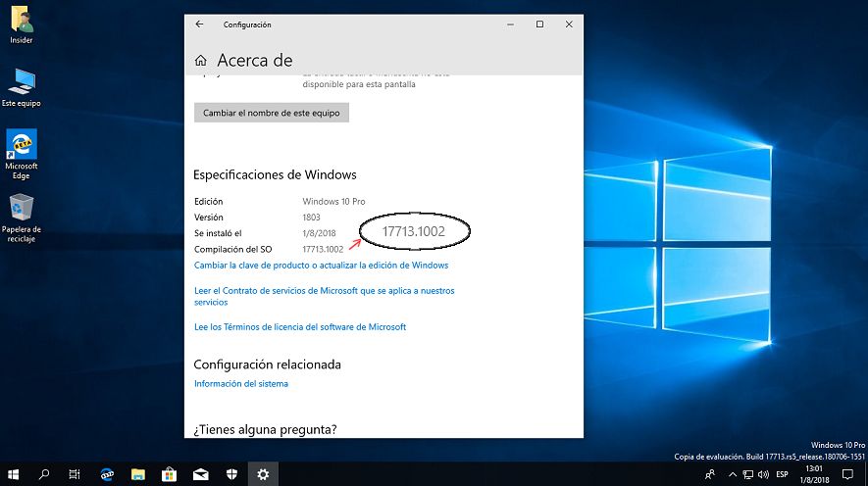The image size is (868, 486).
Task: Open File Explorer from the taskbar
Action: coord(138,474)
